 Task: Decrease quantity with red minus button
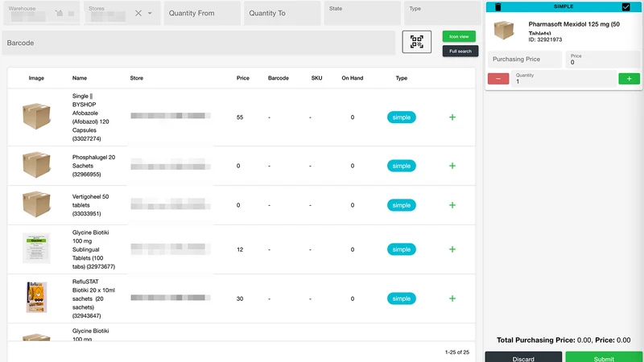(x=498, y=78)
